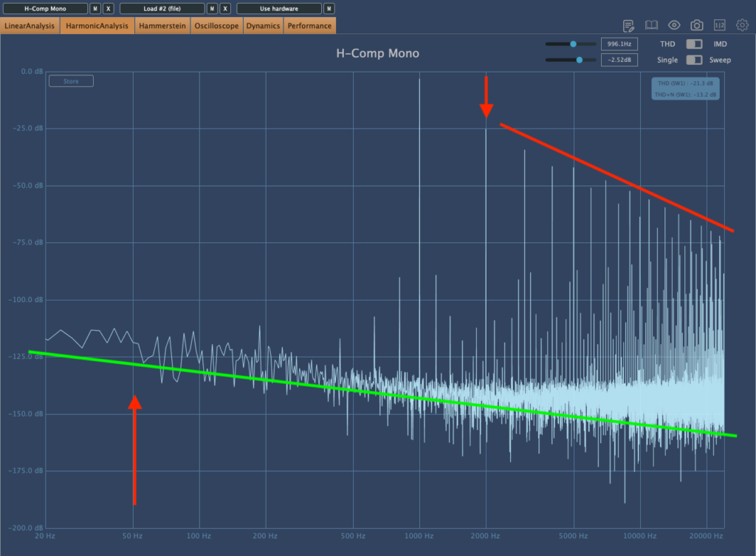
Task: Switch to the Oscilloscope tab
Action: 216,26
